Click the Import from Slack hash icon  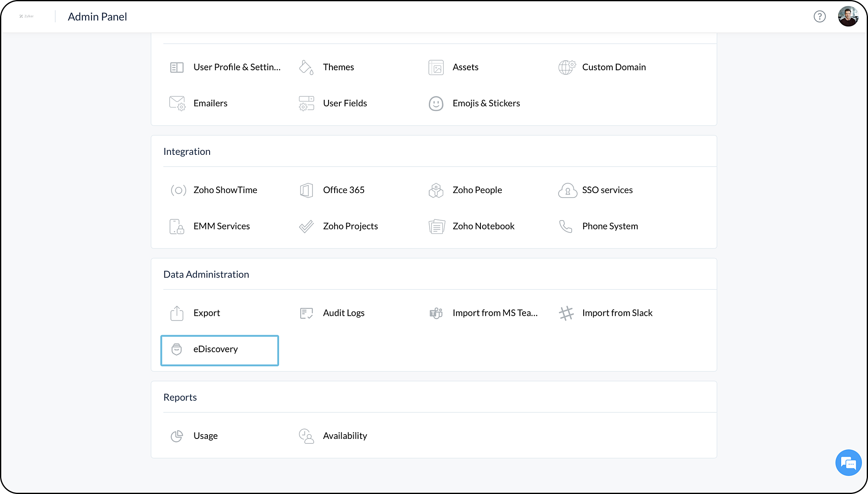[566, 313]
